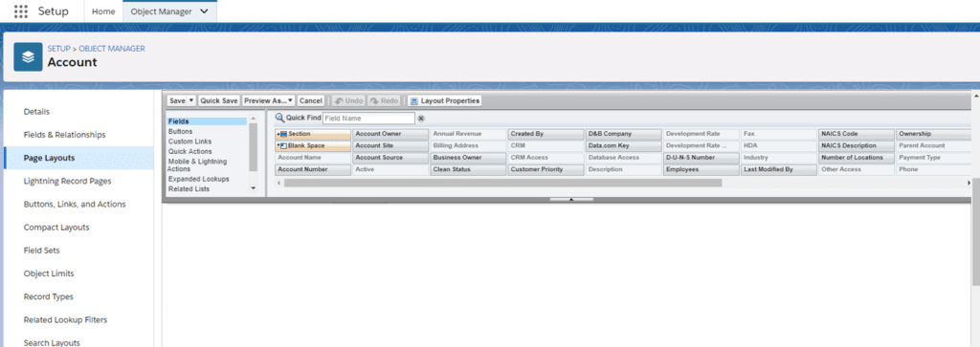Click the Layout Properties icon
980x347 pixels.
point(413,100)
